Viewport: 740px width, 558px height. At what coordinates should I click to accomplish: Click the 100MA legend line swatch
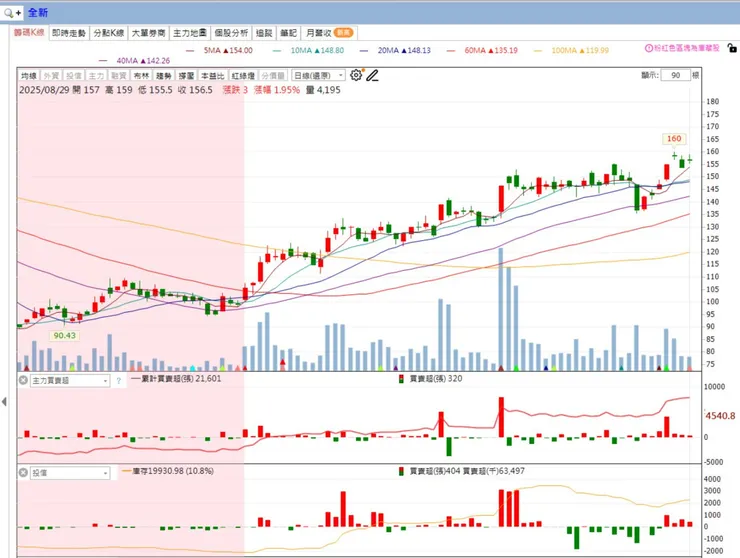(x=538, y=51)
